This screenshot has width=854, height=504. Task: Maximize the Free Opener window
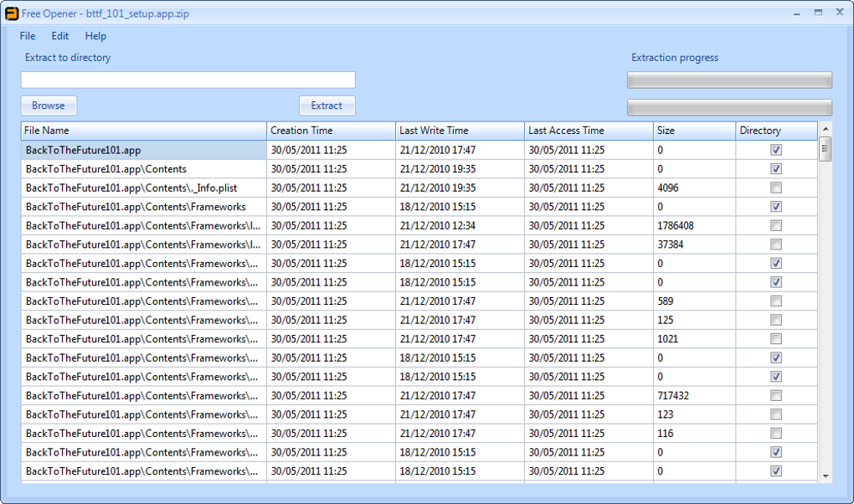coord(818,13)
